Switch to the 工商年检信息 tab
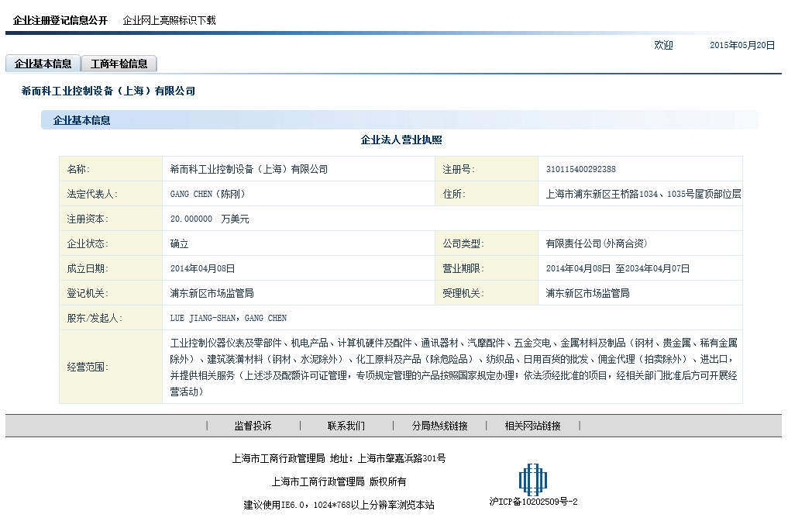The height and width of the screenshot is (528, 812). (119, 64)
